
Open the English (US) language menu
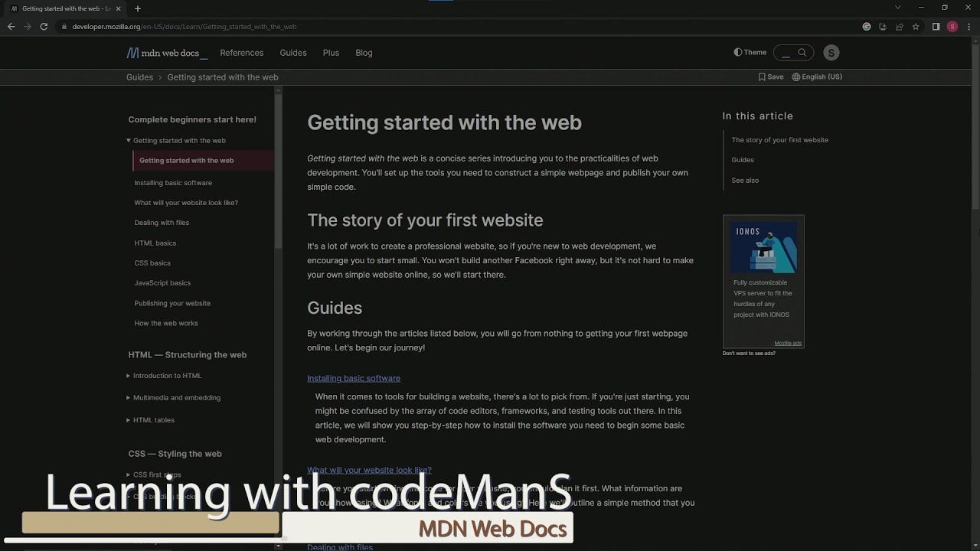point(817,77)
